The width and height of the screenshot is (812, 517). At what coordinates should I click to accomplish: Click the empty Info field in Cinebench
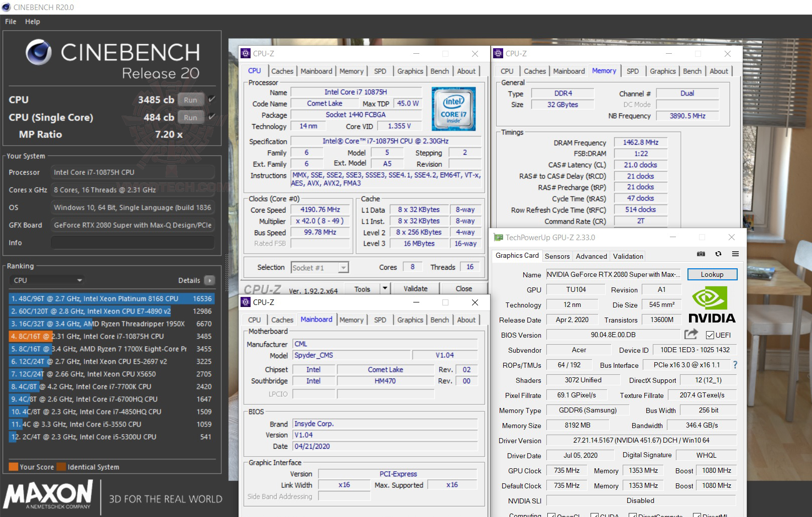tap(133, 243)
